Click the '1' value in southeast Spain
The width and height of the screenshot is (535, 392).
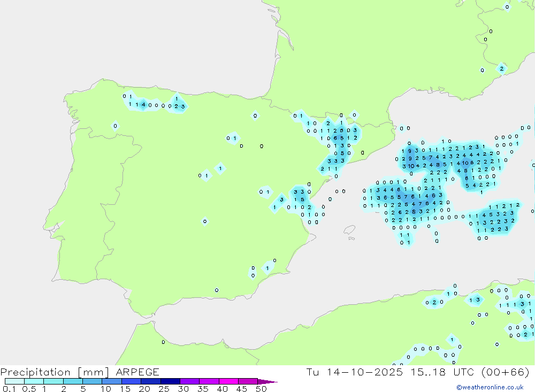point(267,268)
